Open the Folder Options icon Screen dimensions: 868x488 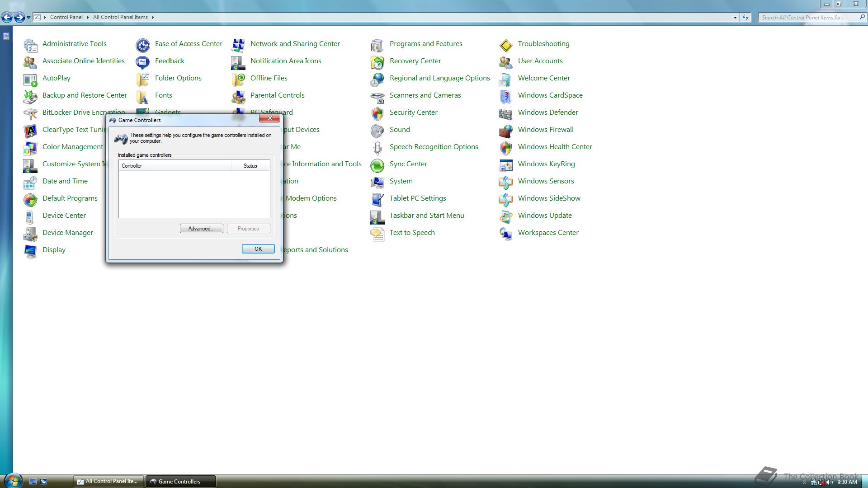pyautogui.click(x=143, y=80)
